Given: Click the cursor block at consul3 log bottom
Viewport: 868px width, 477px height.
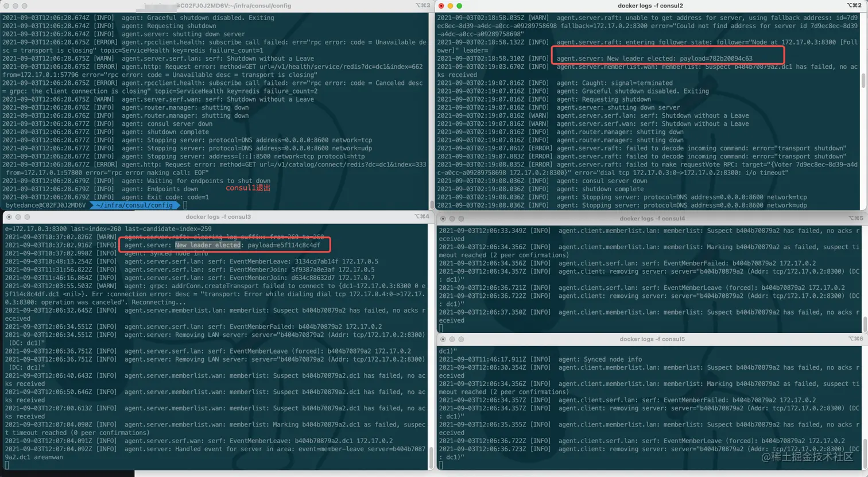Looking at the screenshot, I should pos(7,466).
